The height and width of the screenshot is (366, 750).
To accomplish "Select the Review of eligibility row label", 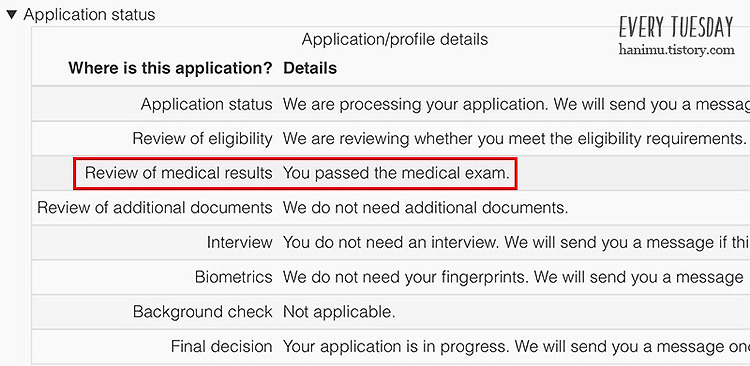I will (202, 139).
